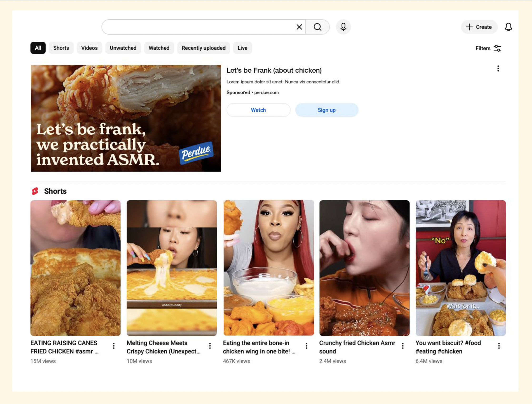Viewport: 532px width, 404px height.
Task: Click the 467K views text
Action: (x=236, y=361)
